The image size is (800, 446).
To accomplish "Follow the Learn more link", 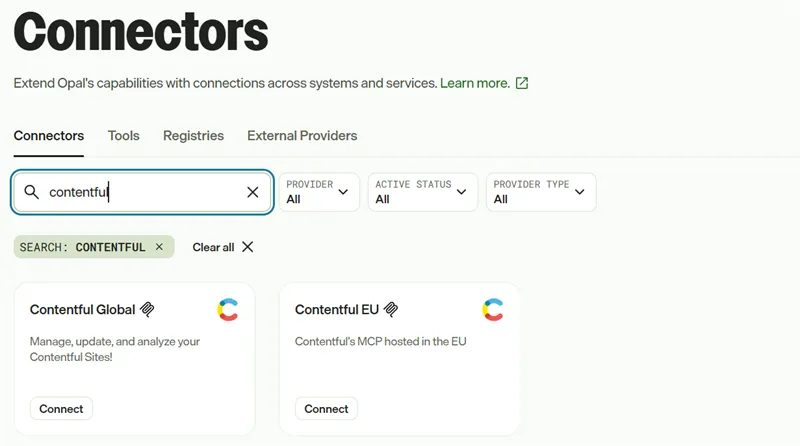I will coord(475,83).
